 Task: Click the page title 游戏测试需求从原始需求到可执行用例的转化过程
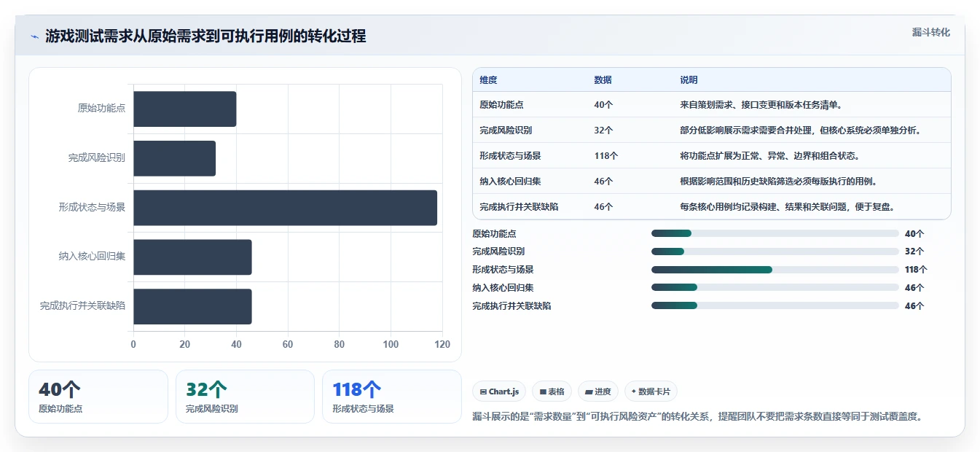[x=205, y=36]
